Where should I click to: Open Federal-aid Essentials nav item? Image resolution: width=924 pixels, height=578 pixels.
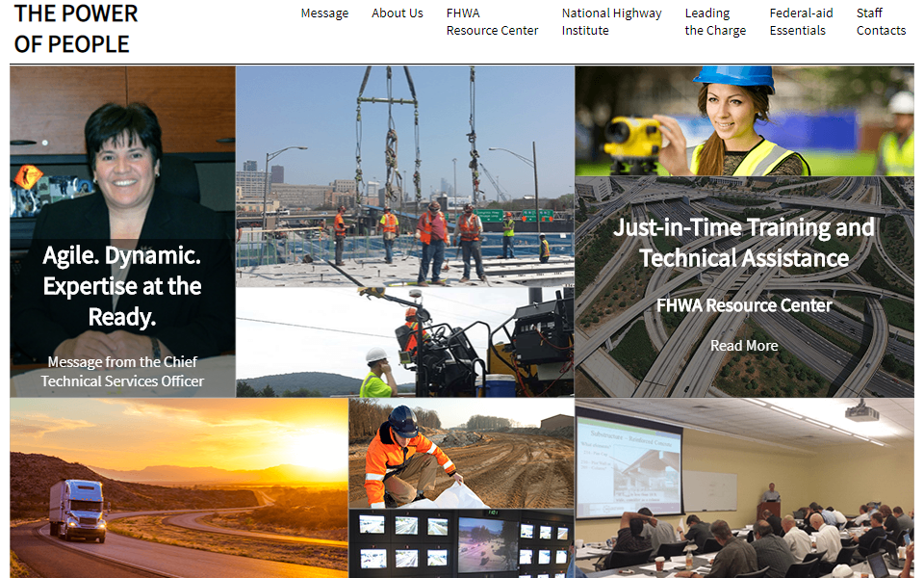[802, 22]
